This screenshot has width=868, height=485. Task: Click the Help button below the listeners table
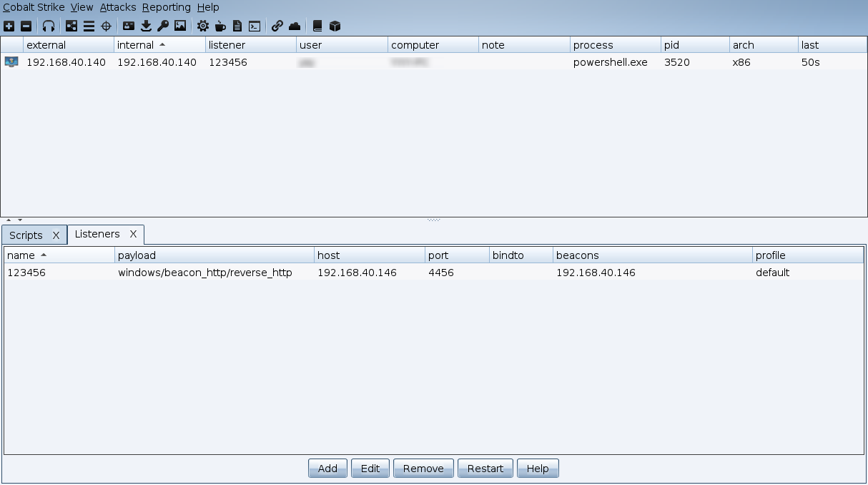tap(538, 469)
